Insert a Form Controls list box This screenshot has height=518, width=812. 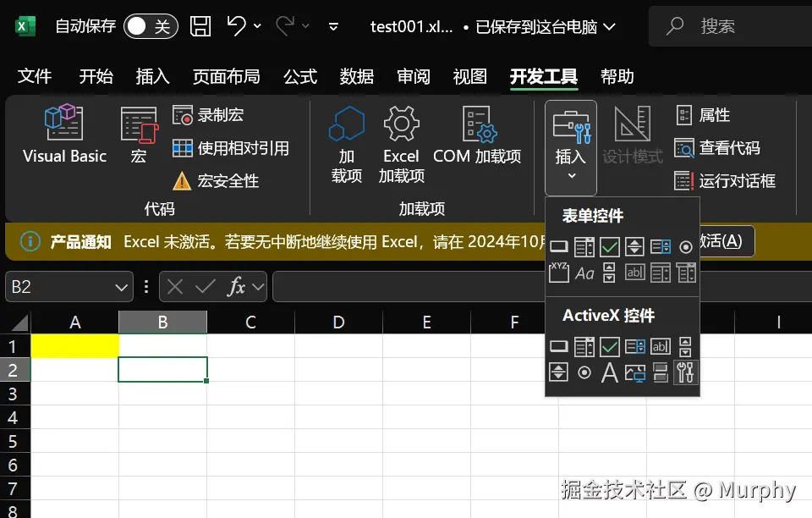click(661, 247)
